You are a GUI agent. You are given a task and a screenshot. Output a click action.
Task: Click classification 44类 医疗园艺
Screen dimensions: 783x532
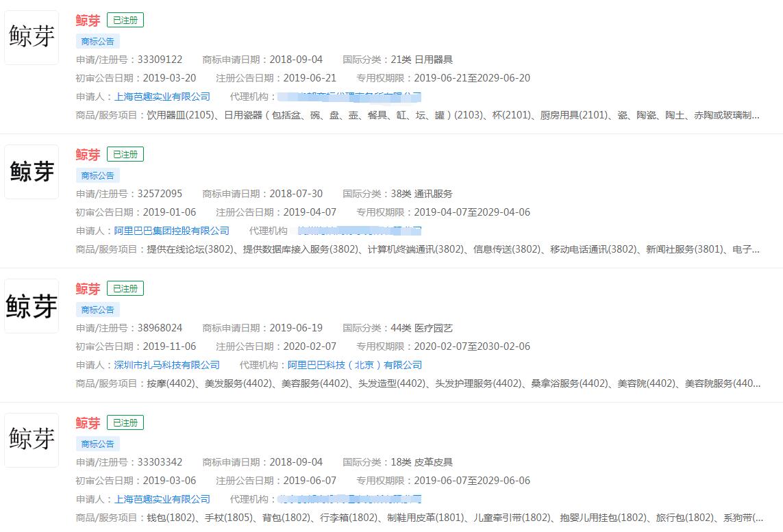click(421, 328)
